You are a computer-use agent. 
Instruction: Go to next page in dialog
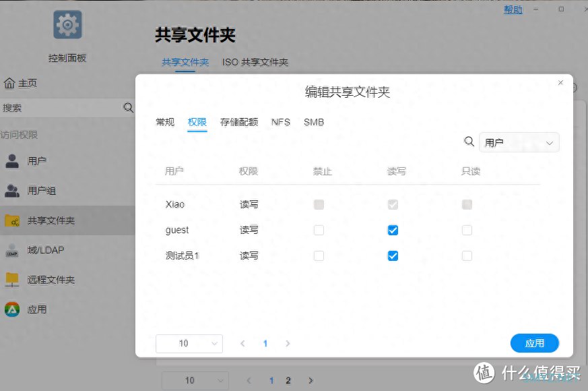(x=288, y=343)
